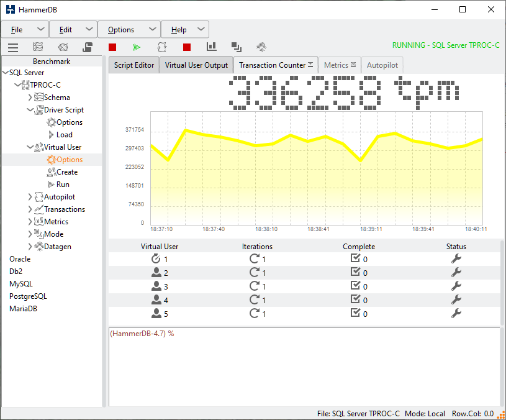Click the autopilot toolbar icon
This screenshot has height=420, width=506.
pyautogui.click(x=162, y=47)
